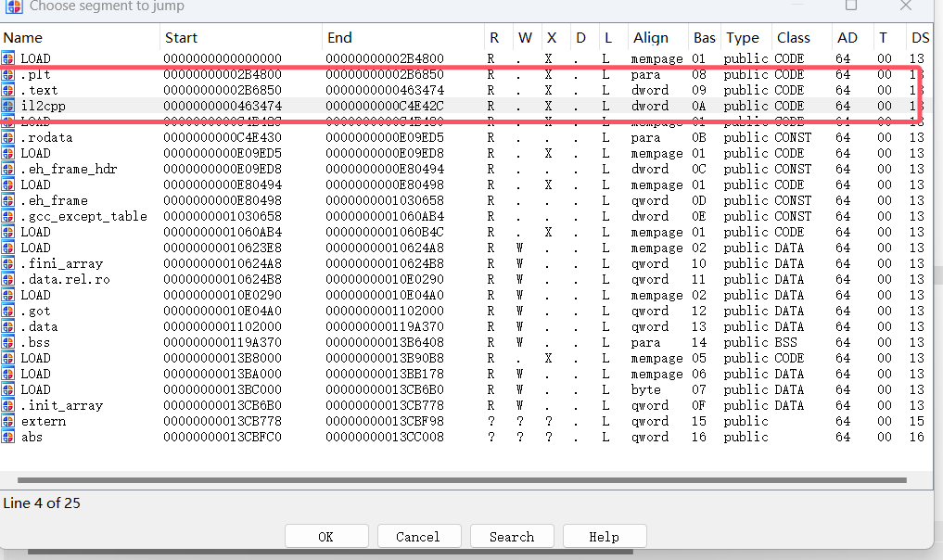Select the .bss segment name
This screenshot has height=560, width=943.
click(x=35, y=342)
